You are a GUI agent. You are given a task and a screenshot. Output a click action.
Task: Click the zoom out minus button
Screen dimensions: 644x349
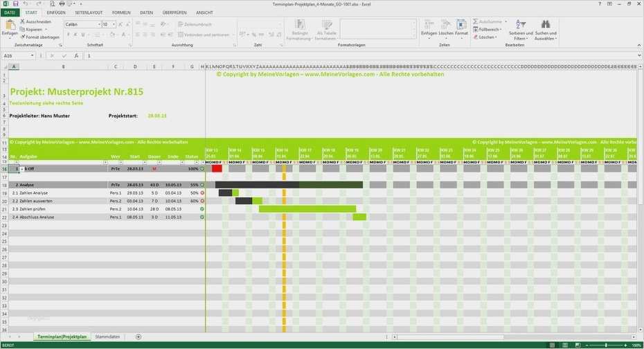click(587, 346)
